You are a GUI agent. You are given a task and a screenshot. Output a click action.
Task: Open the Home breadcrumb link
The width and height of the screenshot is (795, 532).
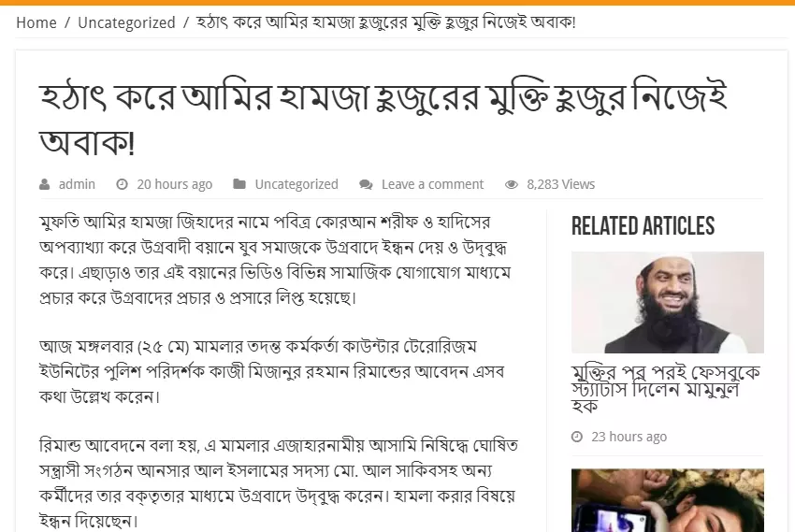pyautogui.click(x=36, y=22)
